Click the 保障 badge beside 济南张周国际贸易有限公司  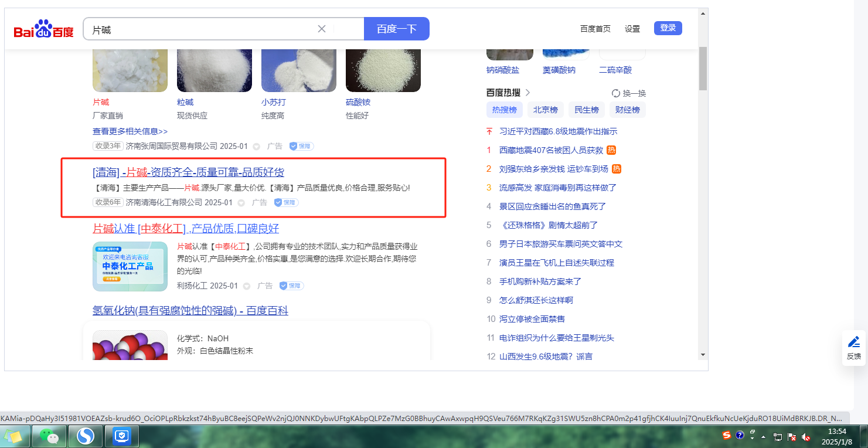point(302,146)
